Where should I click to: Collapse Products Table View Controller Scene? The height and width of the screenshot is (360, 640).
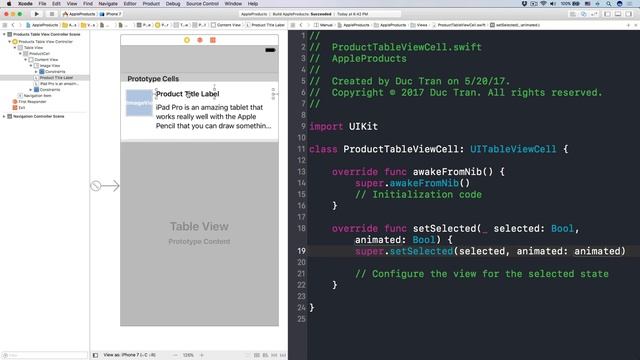tap(4, 34)
